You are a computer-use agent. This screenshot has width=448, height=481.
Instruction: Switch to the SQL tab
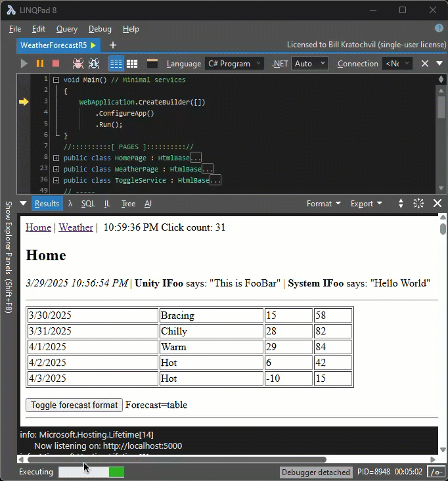point(88,204)
